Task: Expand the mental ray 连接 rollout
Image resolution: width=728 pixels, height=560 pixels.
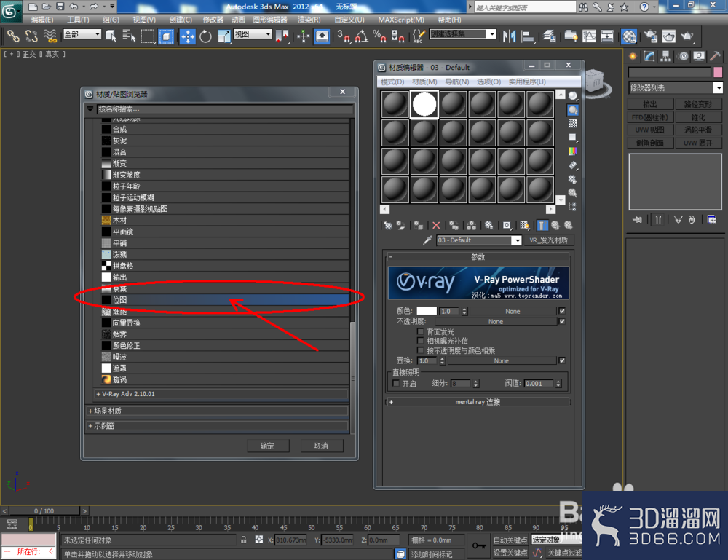Action: pos(478,402)
